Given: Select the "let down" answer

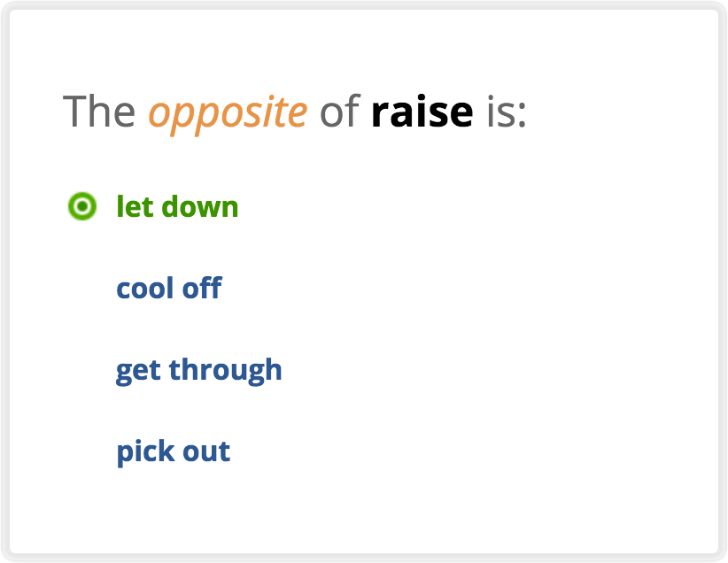Looking at the screenshot, I should point(177,207).
